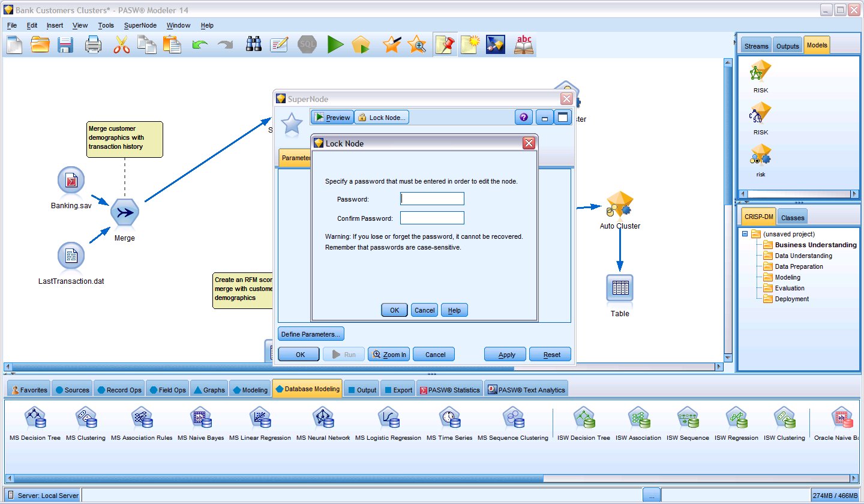Select the Merge node on canvas

[125, 212]
